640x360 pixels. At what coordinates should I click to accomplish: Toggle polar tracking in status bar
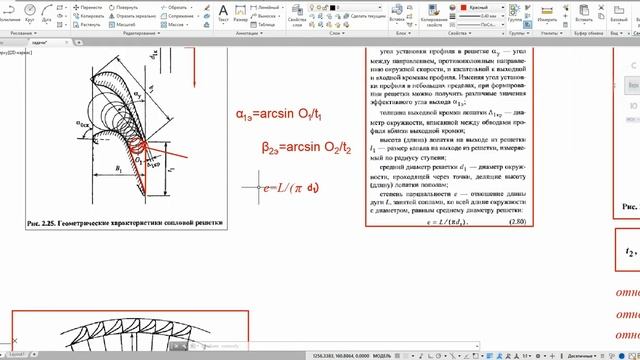[x=439, y=356]
